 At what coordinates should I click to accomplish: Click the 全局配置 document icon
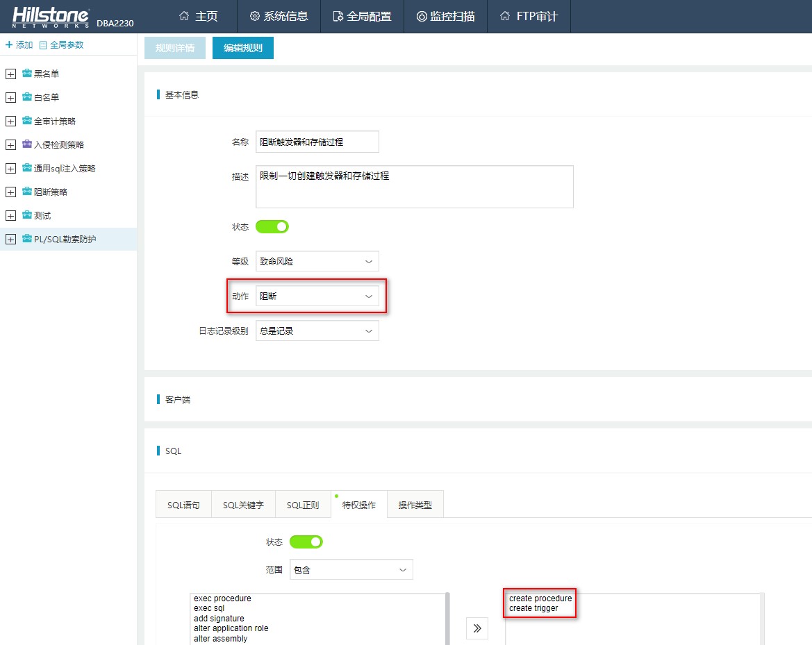pyautogui.click(x=338, y=16)
